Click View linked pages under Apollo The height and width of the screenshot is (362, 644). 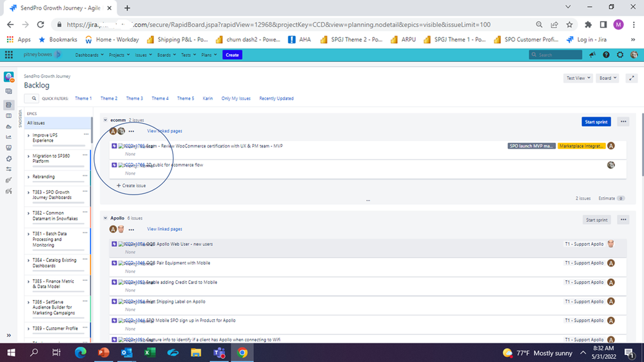click(164, 229)
